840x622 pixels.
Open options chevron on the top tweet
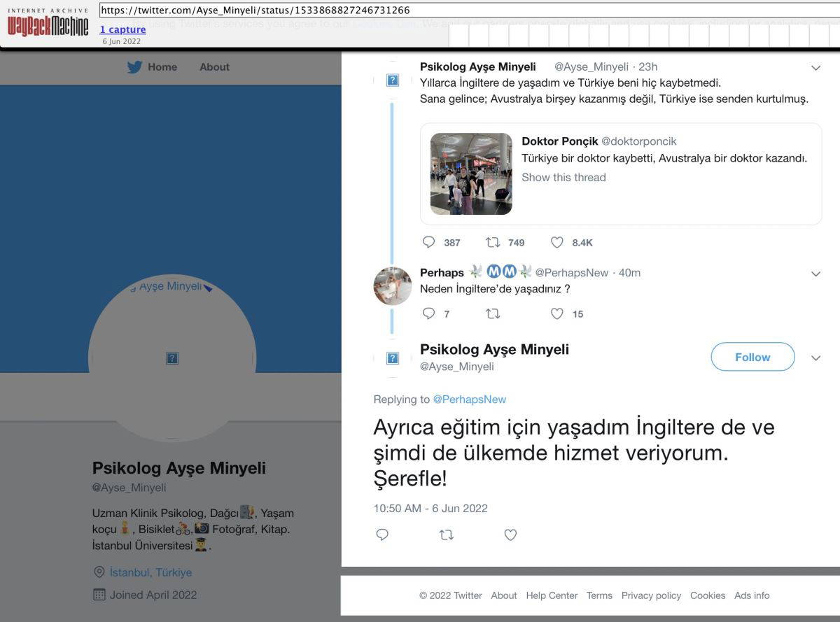pos(815,68)
